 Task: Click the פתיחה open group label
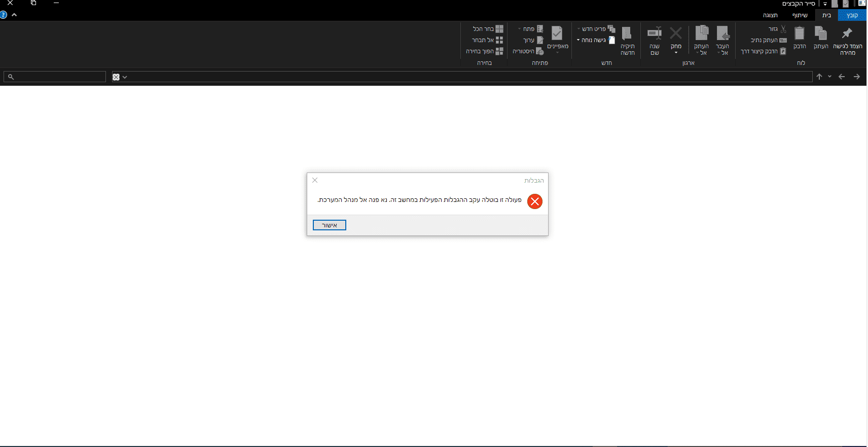pyautogui.click(x=540, y=63)
